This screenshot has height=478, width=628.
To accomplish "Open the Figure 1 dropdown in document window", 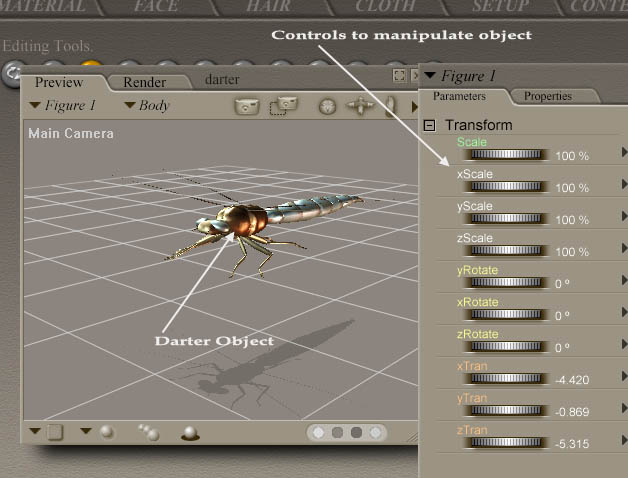I will coord(62,105).
